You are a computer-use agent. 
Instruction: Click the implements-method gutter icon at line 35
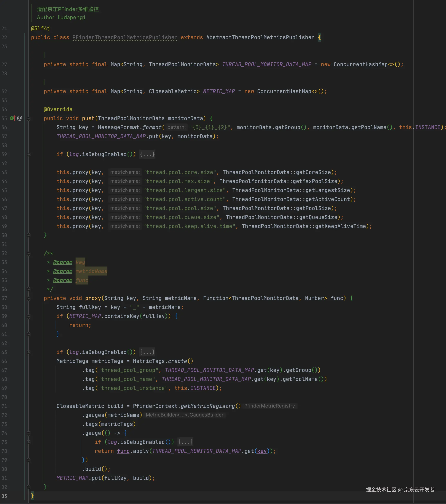pos(12,118)
